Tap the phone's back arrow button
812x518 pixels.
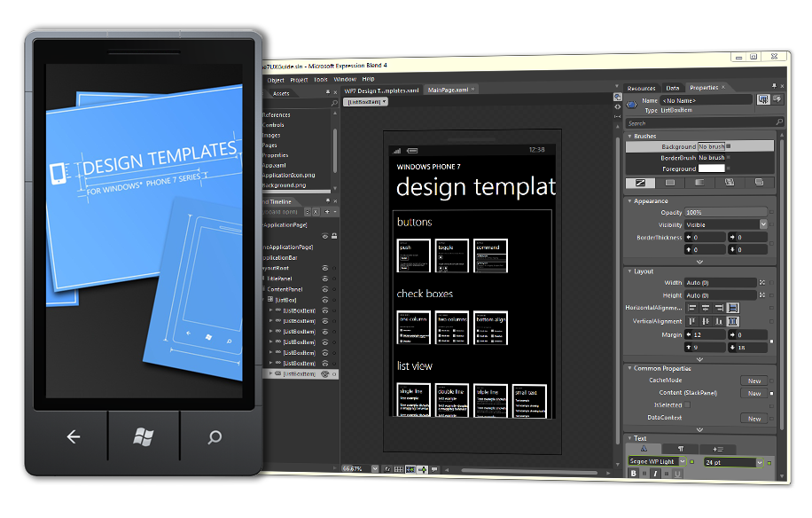[73, 436]
